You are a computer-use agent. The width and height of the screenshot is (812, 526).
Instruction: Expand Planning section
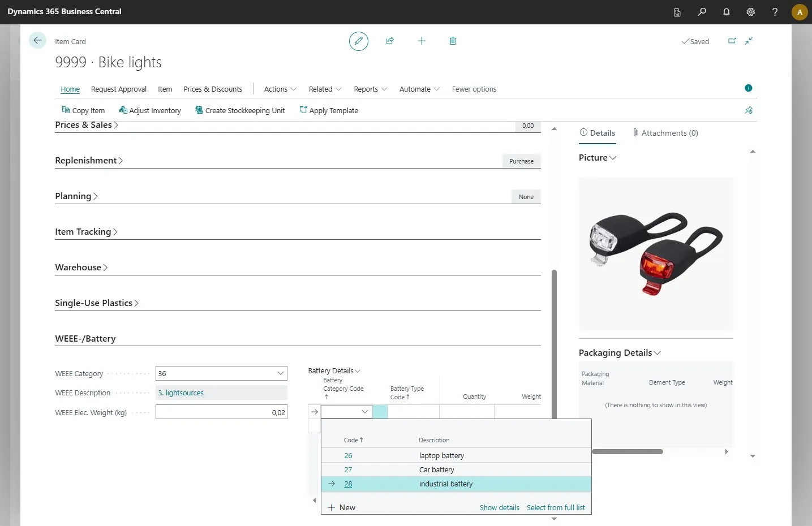coord(76,196)
